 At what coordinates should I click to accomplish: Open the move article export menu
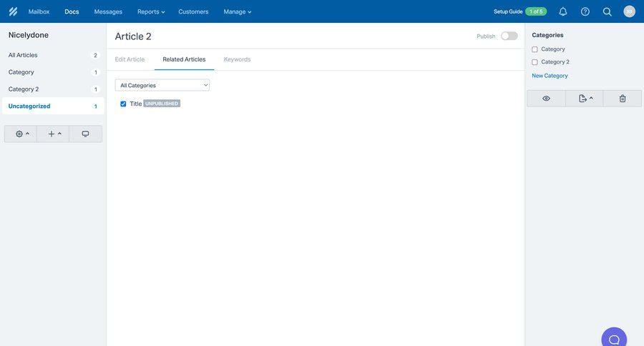click(x=585, y=99)
